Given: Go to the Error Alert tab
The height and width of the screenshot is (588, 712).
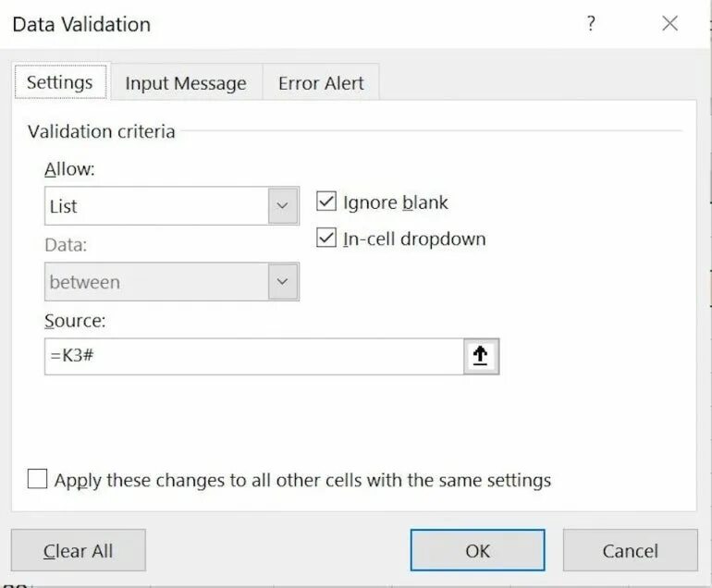Looking at the screenshot, I should click(x=321, y=83).
